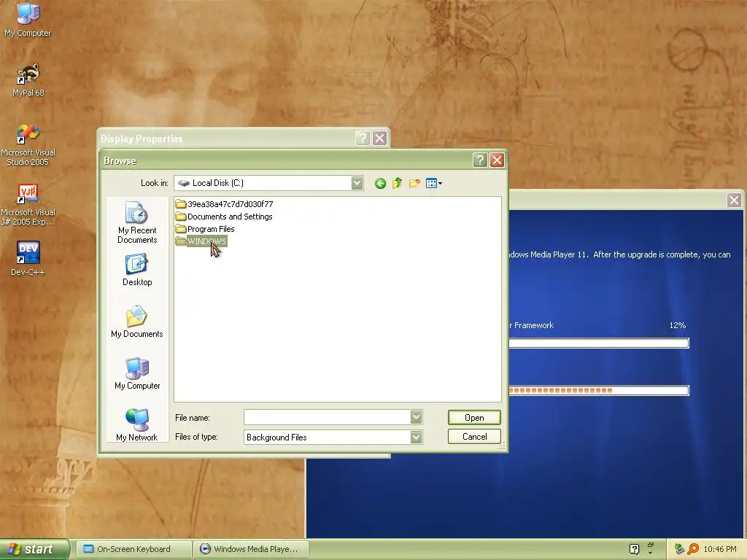Click the magnifier search tray icon
This screenshot has height=560, width=747.
pos(693,549)
